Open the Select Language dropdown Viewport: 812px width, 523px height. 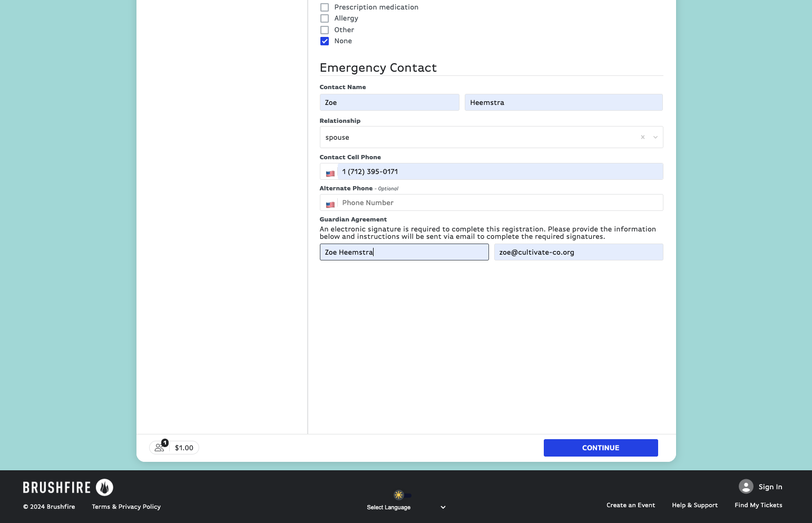(406, 507)
